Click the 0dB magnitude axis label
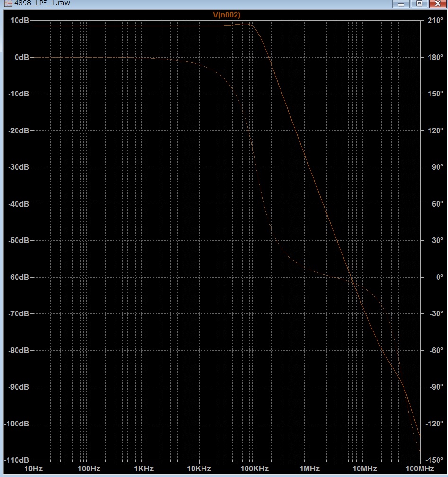 click(22, 57)
